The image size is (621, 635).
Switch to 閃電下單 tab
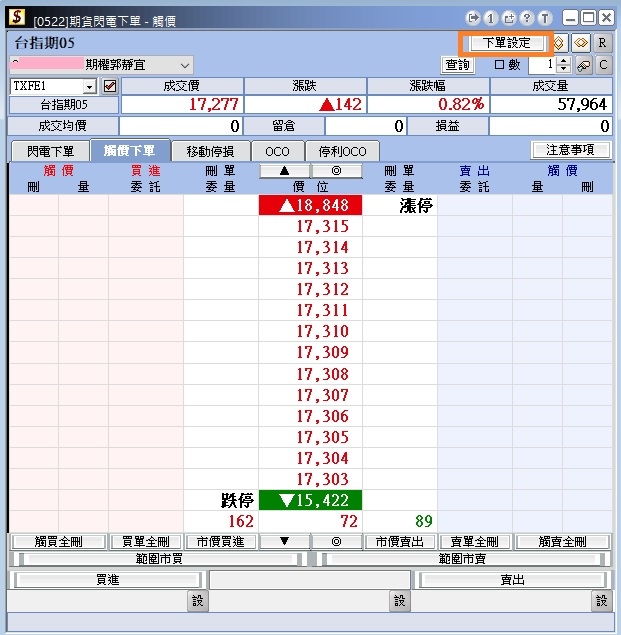(x=51, y=151)
